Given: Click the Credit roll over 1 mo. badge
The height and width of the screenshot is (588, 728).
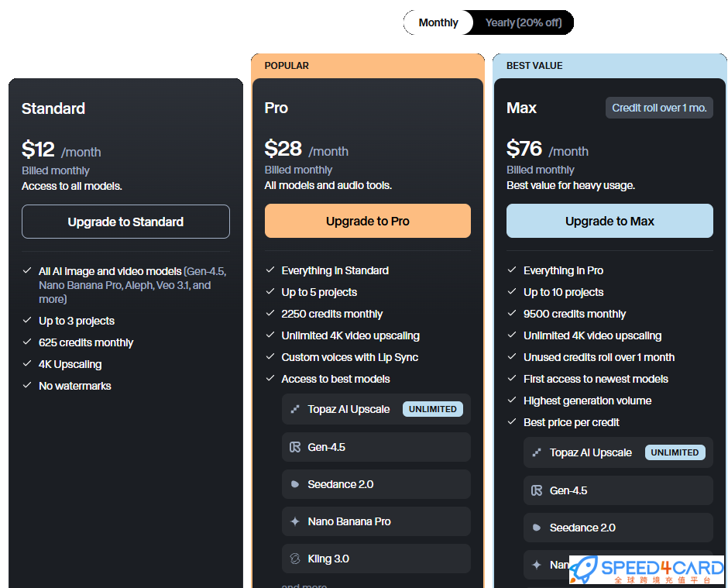Looking at the screenshot, I should (659, 108).
